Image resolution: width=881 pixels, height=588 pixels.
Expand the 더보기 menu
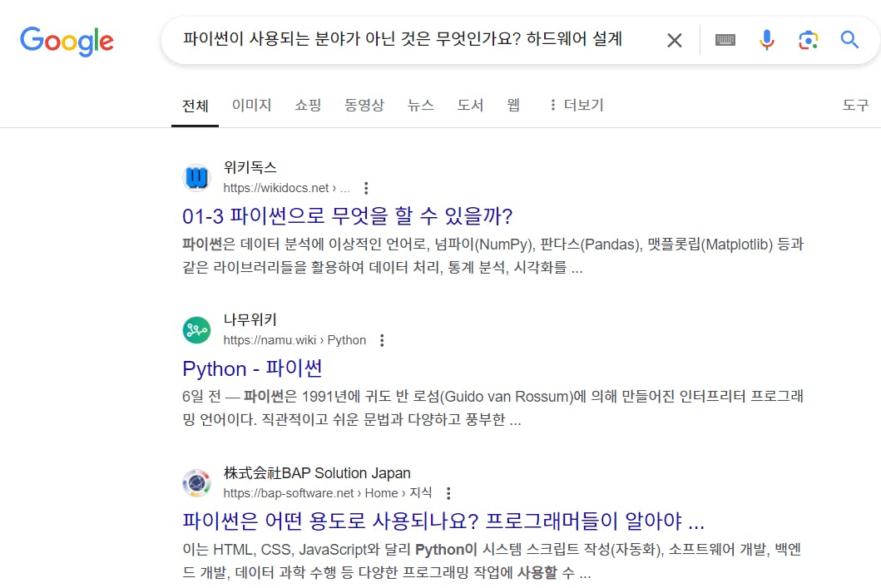(577, 105)
